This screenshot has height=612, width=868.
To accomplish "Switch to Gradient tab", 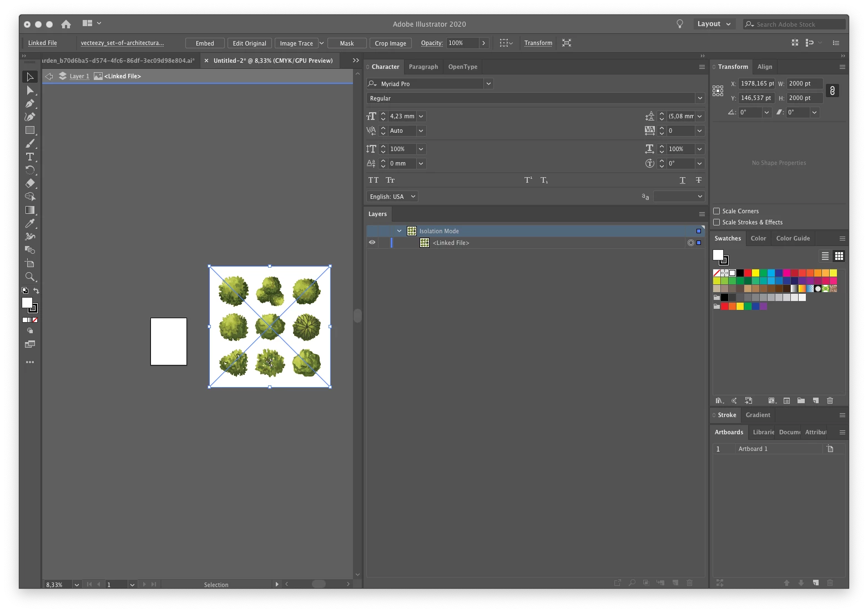I will pos(758,415).
